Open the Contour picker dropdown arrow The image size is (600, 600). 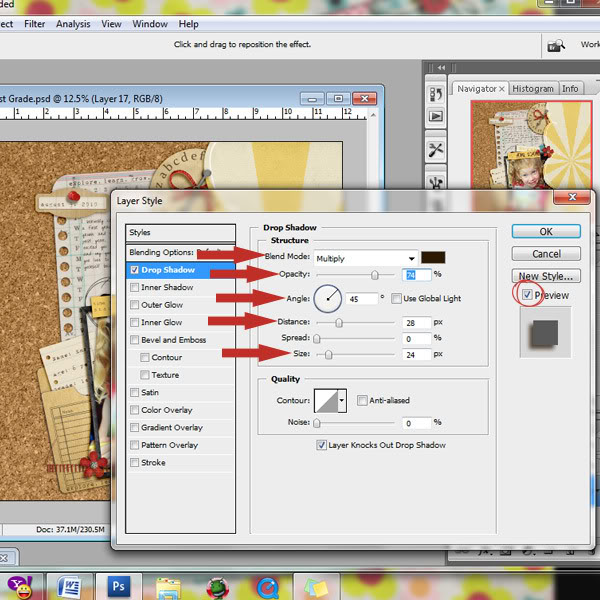point(342,401)
